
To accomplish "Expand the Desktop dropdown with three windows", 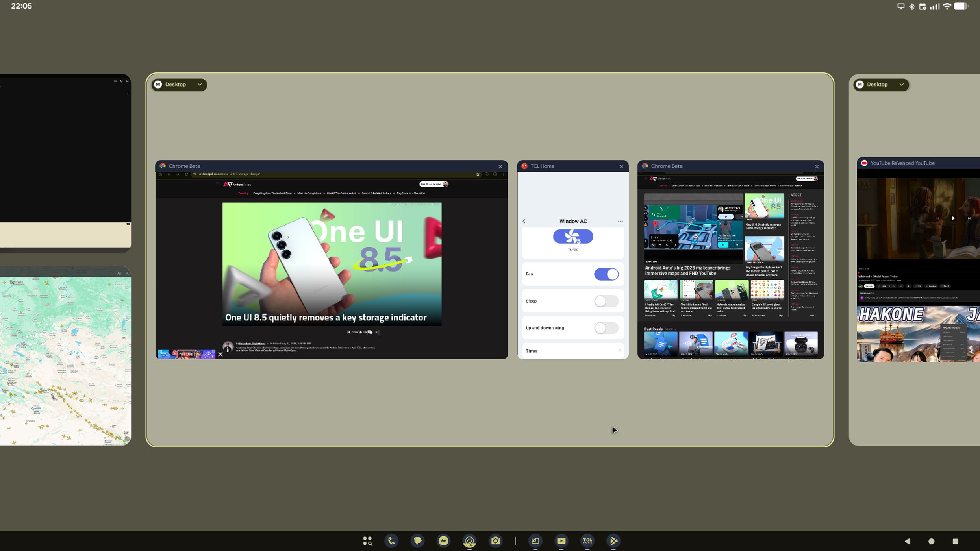I will point(179,85).
